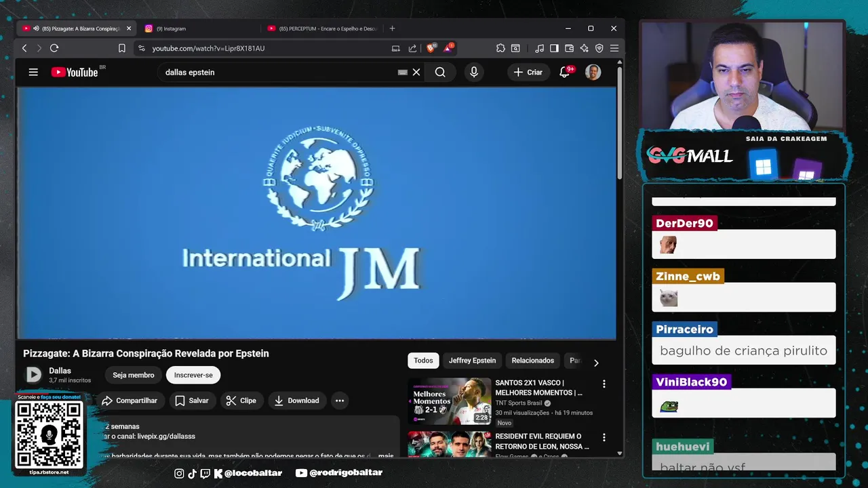Open the Brave VPN shield icon
Viewport: 868px width, 488px height.
[599, 48]
